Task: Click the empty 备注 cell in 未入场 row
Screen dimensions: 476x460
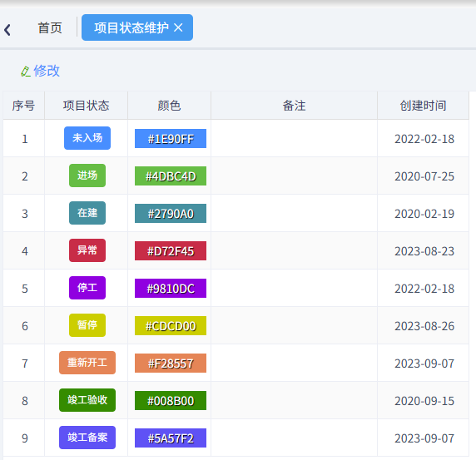Action: tap(294, 139)
